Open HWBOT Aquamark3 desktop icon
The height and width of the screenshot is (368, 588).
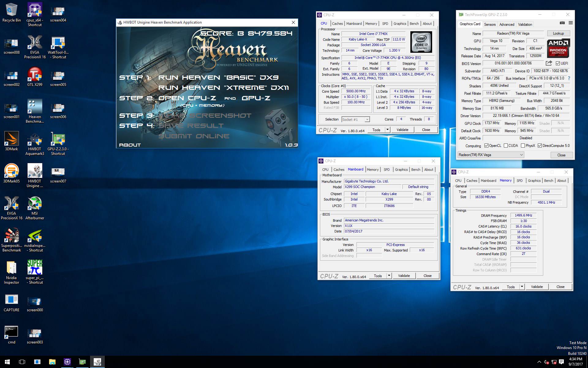[x=35, y=144]
